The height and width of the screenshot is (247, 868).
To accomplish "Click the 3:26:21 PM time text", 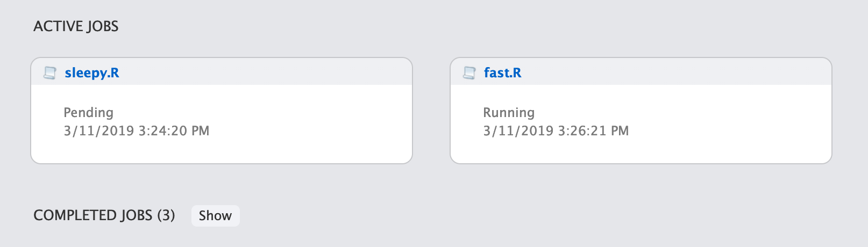I will [593, 130].
